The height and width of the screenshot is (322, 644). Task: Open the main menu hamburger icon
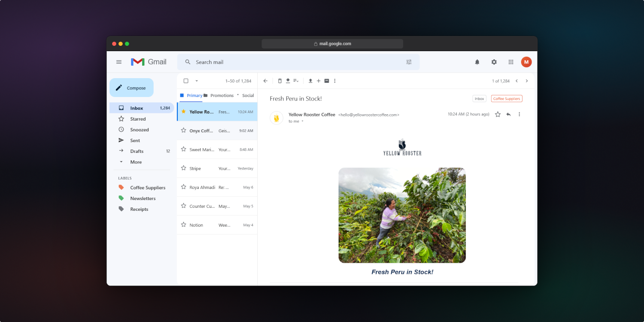119,62
